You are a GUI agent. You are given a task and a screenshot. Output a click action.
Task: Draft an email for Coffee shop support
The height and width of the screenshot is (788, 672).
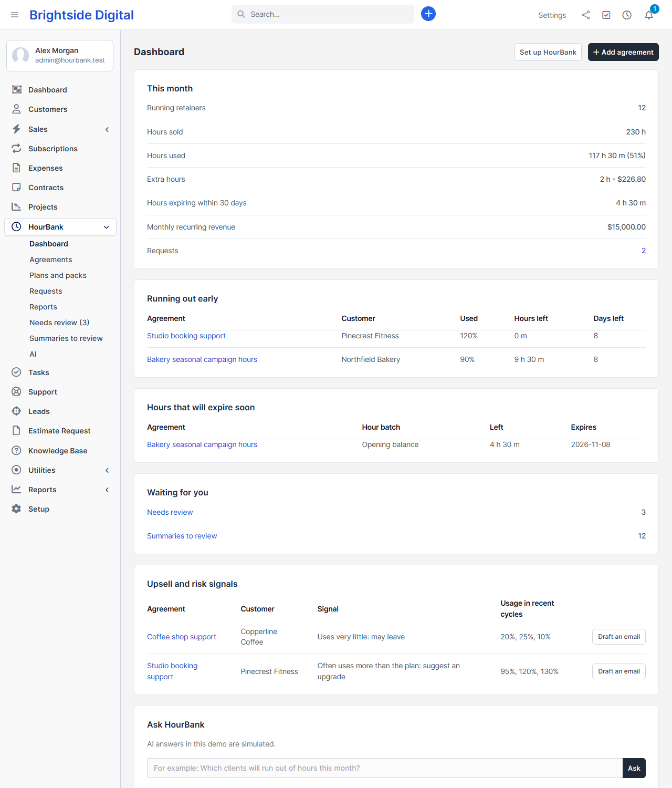point(619,637)
